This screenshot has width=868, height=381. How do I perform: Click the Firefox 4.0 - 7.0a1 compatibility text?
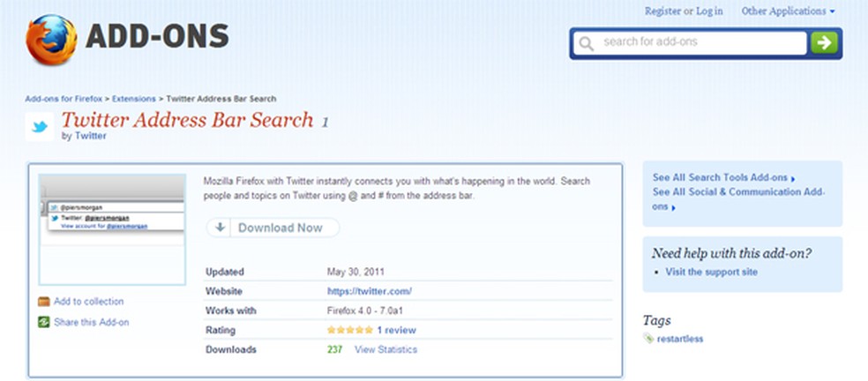tap(365, 310)
